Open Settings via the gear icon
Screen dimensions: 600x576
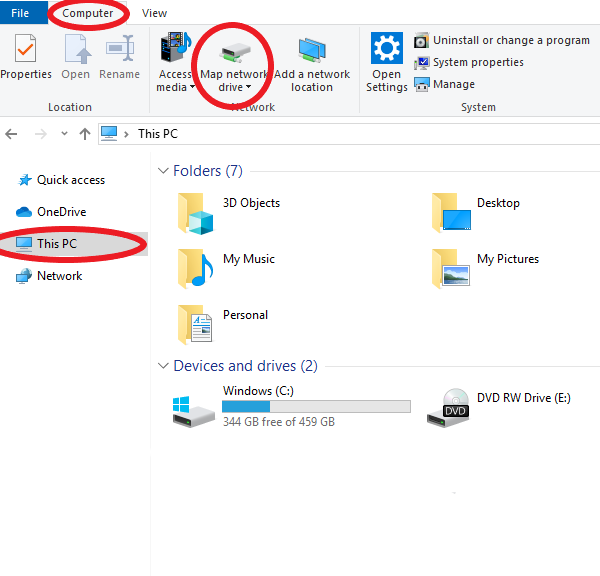(386, 50)
